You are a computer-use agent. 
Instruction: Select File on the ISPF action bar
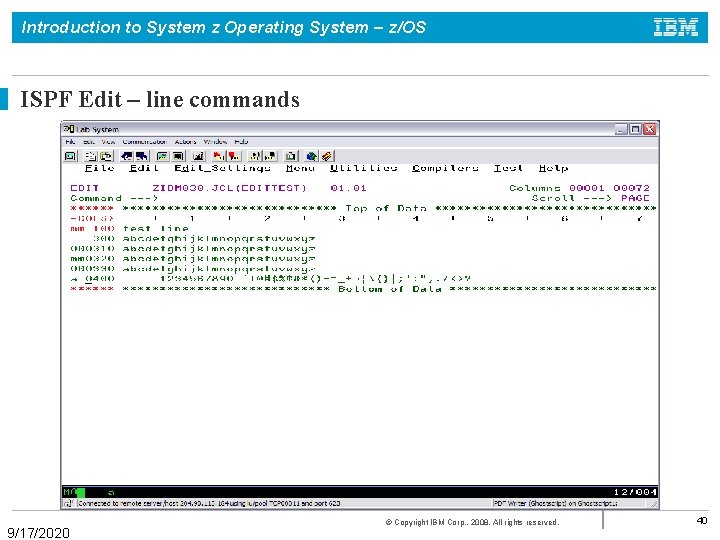[x=100, y=168]
